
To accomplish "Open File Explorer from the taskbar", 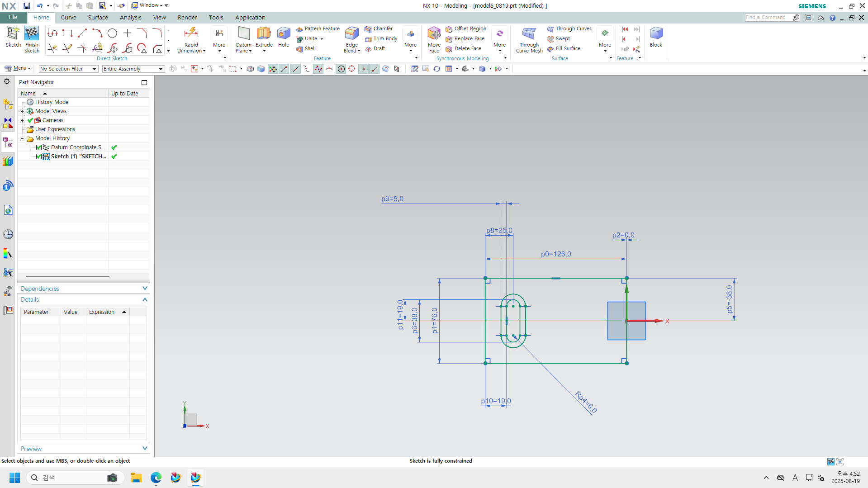I will pyautogui.click(x=136, y=478).
